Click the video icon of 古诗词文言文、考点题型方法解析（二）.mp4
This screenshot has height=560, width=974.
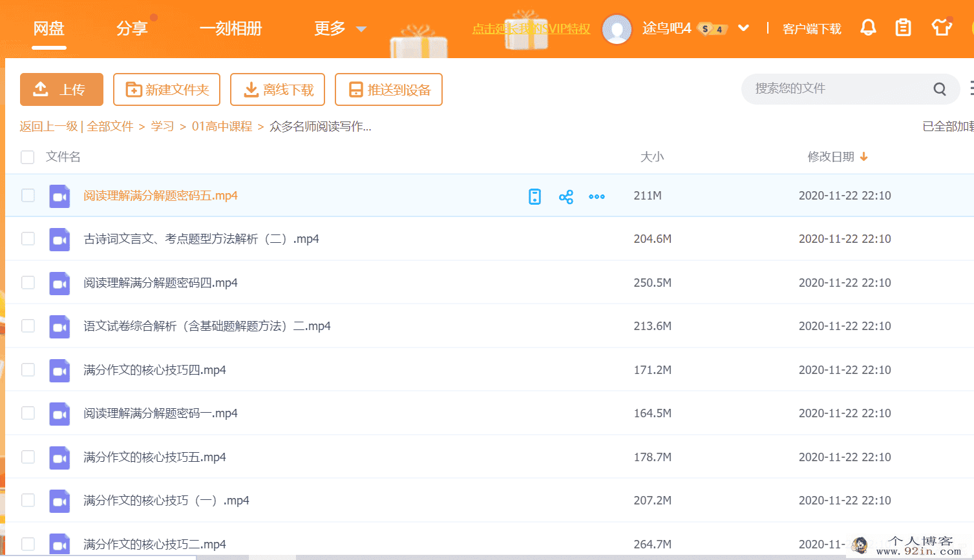pyautogui.click(x=59, y=240)
